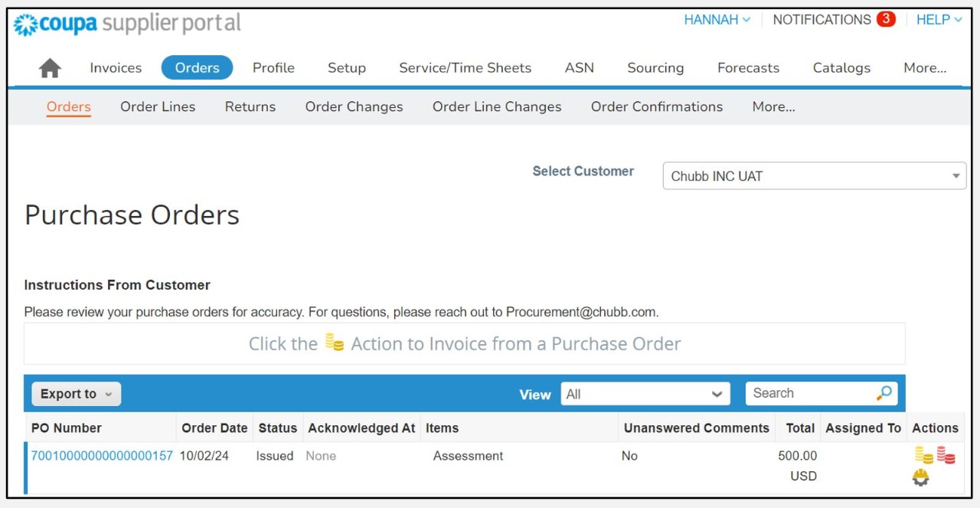Click gold coins Create Invoice icon

pos(924,456)
